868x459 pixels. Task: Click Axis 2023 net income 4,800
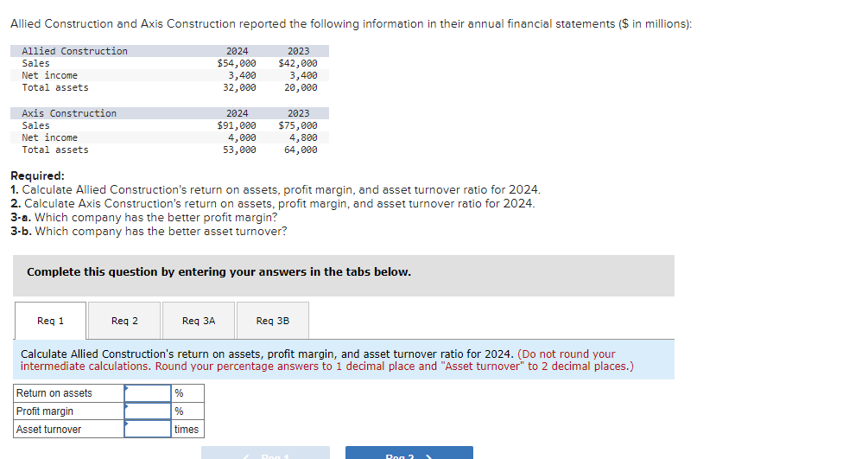[303, 137]
